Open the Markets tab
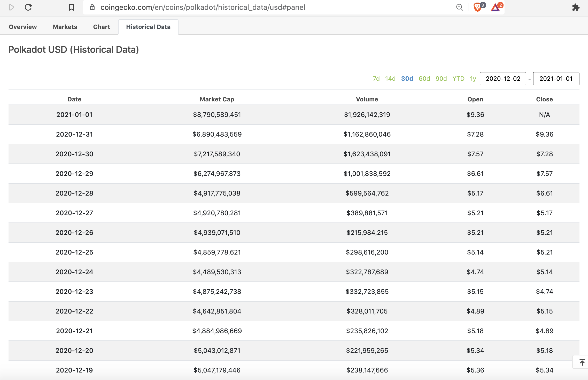The width and height of the screenshot is (588, 380). tap(65, 27)
